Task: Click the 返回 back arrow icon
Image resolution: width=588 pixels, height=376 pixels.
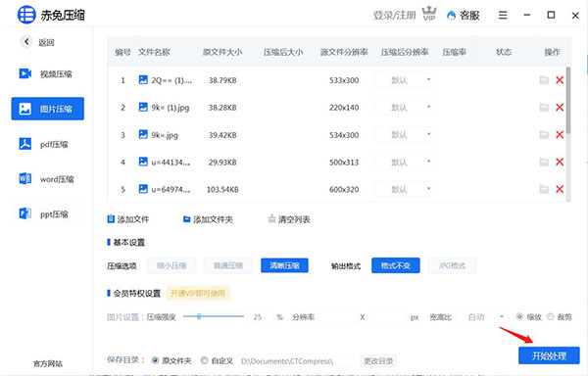Action: [x=26, y=41]
